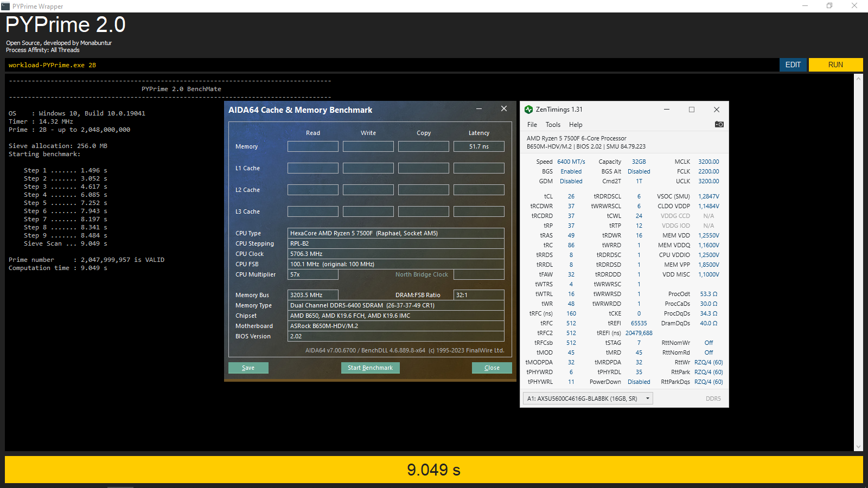Screen dimensions: 868x488
Task: Click the Speed value 6400 MT/s in ZenTimings
Action: click(571, 162)
